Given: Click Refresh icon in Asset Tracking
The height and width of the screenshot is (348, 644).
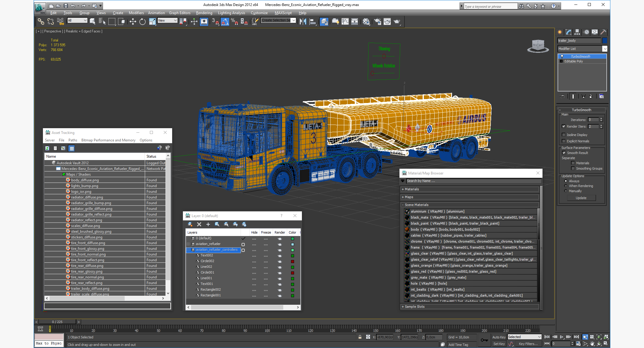Looking at the screenshot, I should click(47, 148).
